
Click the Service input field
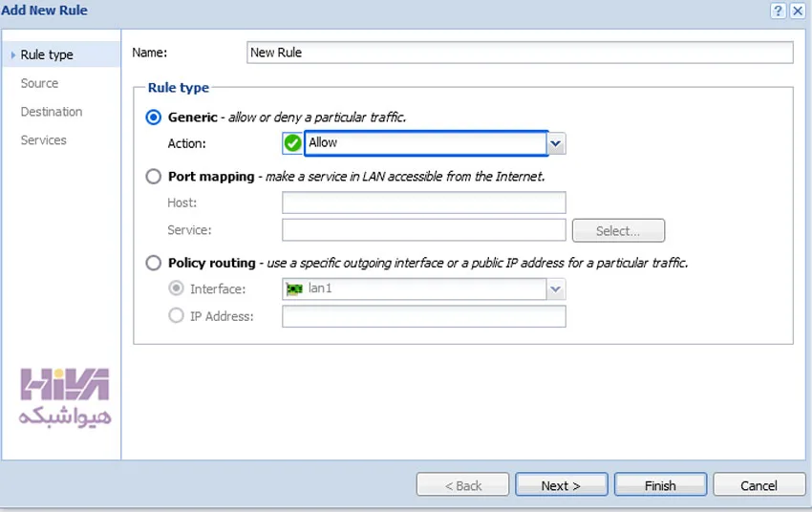point(423,230)
